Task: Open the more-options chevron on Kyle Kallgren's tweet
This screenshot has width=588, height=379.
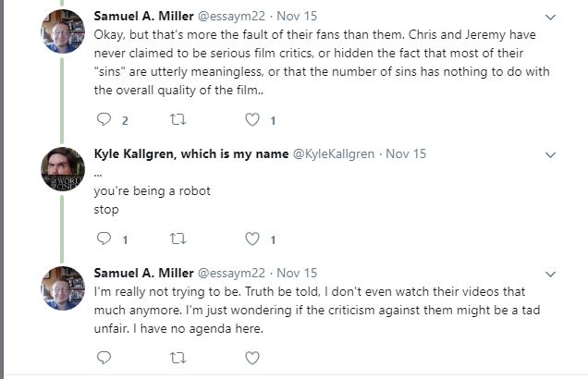Action: coord(550,154)
